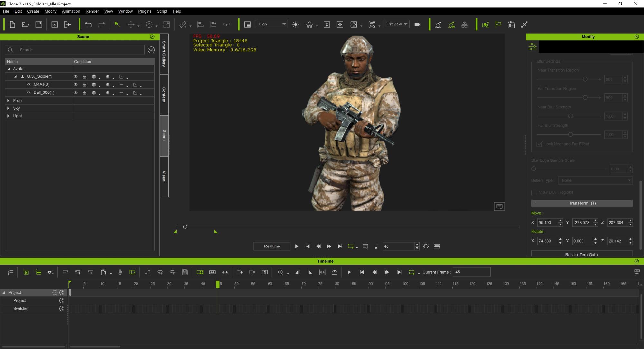Click the Modify panel sliders icon
644x349 pixels.
click(533, 47)
